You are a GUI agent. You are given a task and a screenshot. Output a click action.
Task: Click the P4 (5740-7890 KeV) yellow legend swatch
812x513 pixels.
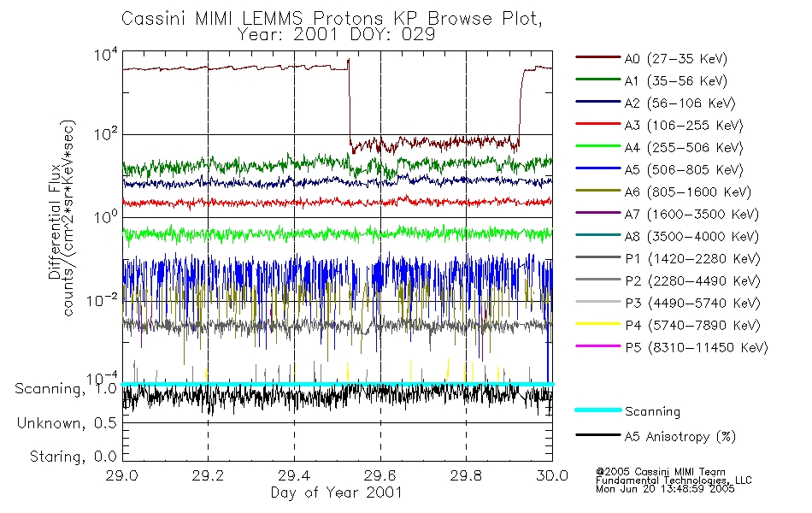(598, 324)
